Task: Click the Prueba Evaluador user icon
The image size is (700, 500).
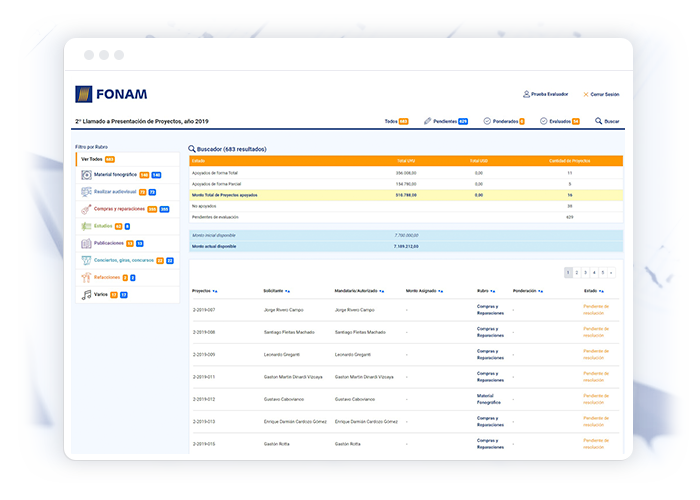Action: [x=526, y=94]
